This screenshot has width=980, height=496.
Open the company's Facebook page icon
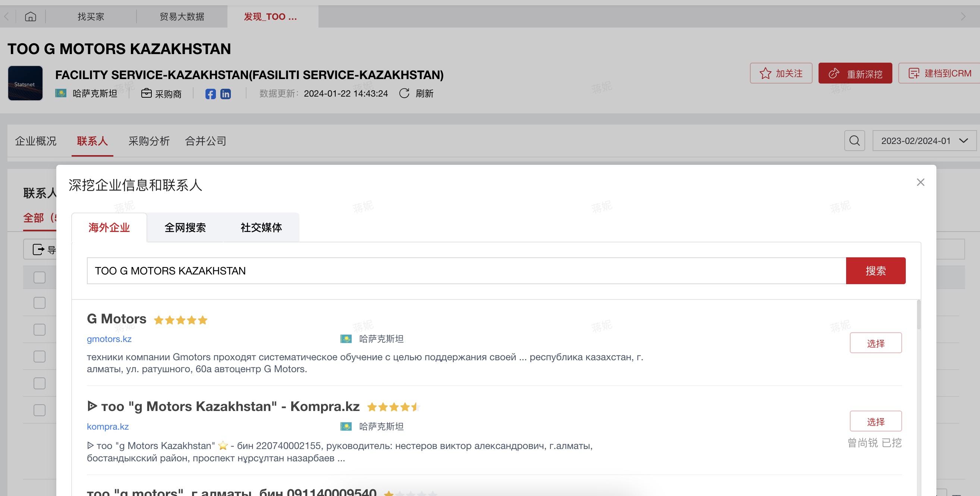tap(210, 94)
